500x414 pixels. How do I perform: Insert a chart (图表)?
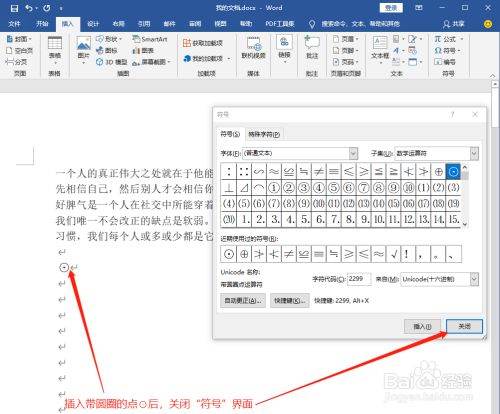143,51
